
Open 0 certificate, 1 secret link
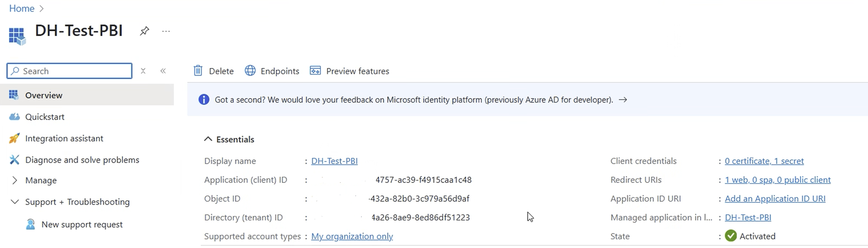(764, 161)
